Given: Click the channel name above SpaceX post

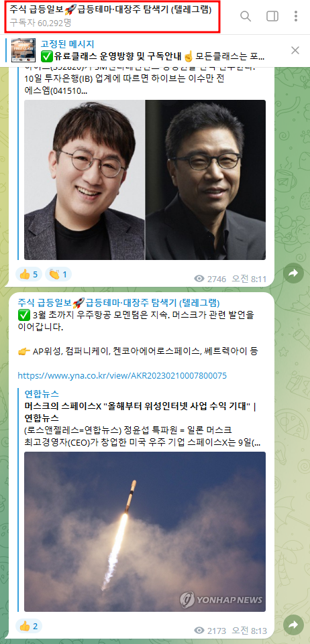Looking at the screenshot, I should (119, 303).
